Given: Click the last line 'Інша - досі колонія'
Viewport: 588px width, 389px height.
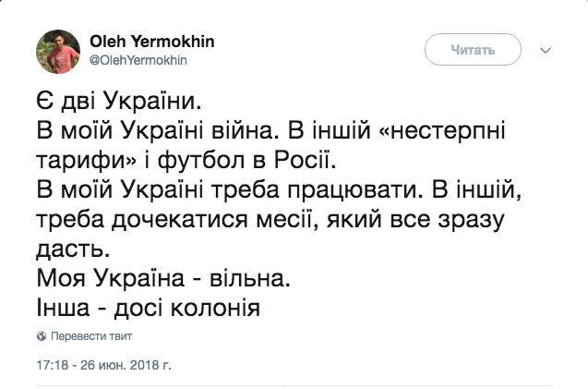Looking at the screenshot, I should pos(148,308).
